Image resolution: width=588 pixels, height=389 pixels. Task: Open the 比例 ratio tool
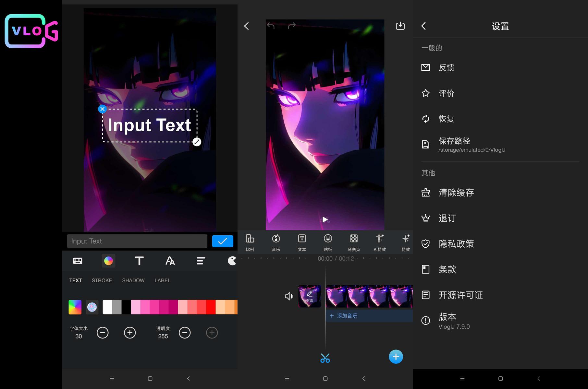point(250,242)
